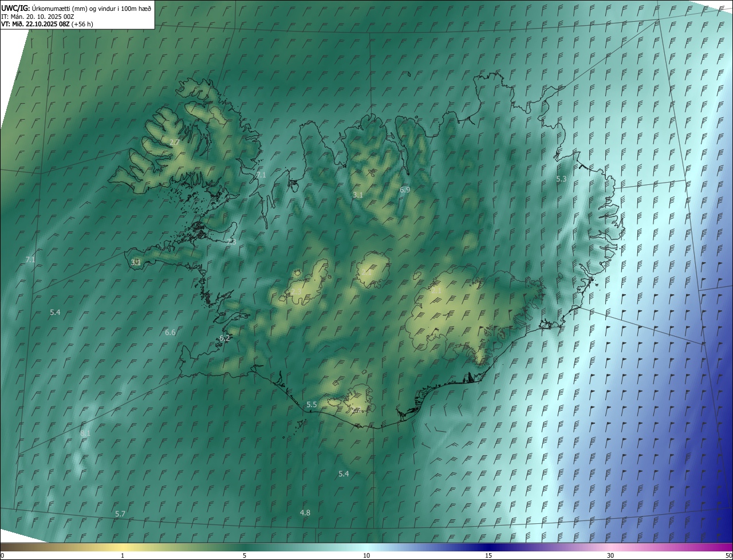Viewport: 733px width, 560px height.
Task: Click the 5.5 value on the south coast
Action: (312, 405)
